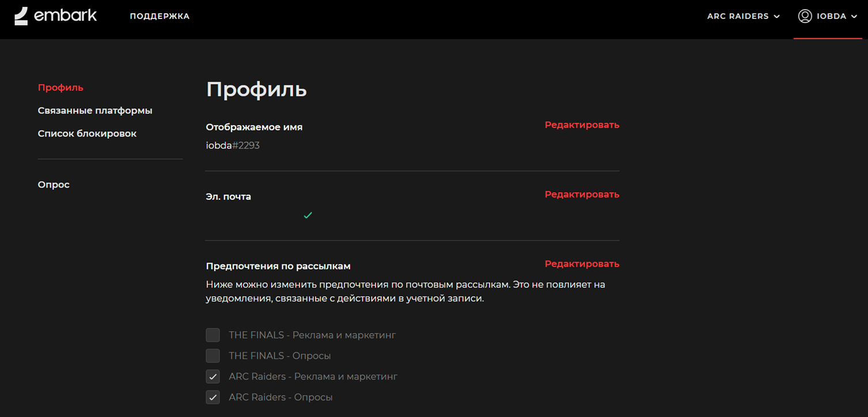The height and width of the screenshot is (417, 868).
Task: Uncheck ARC Raiders surveys checkbox
Action: tap(213, 397)
